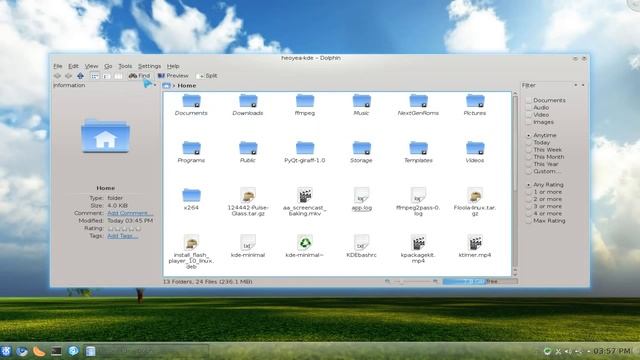Click the Add Tags... link

coord(122,236)
